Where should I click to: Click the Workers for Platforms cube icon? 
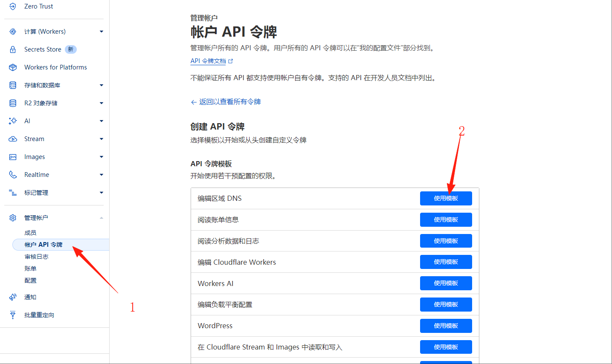(x=13, y=67)
